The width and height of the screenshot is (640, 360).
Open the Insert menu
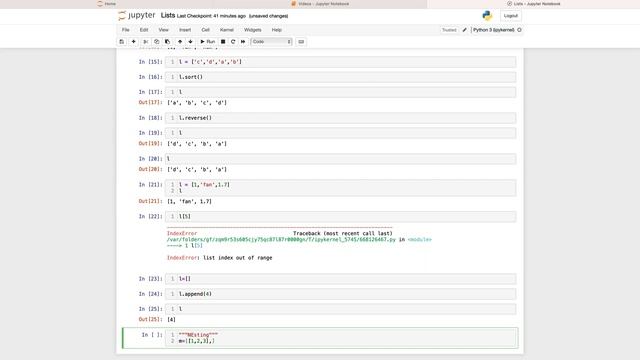(x=185, y=30)
